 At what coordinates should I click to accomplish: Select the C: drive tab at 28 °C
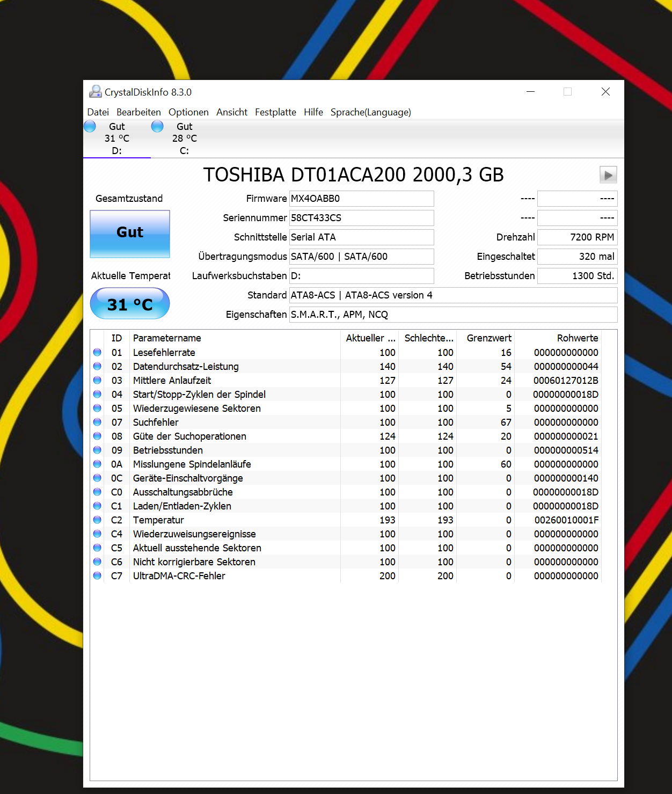(x=185, y=139)
